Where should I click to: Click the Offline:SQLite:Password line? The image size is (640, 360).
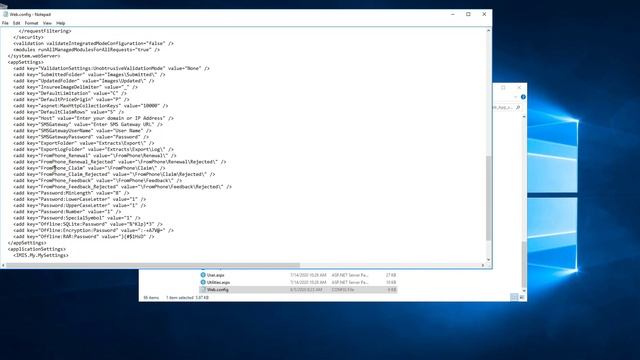click(88, 224)
